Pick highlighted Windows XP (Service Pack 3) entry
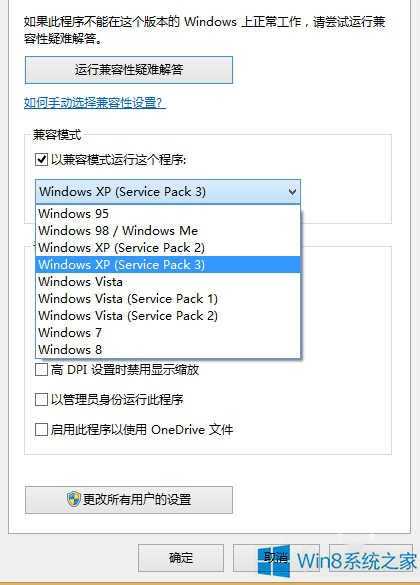This screenshot has width=420, height=585. pyautogui.click(x=168, y=265)
